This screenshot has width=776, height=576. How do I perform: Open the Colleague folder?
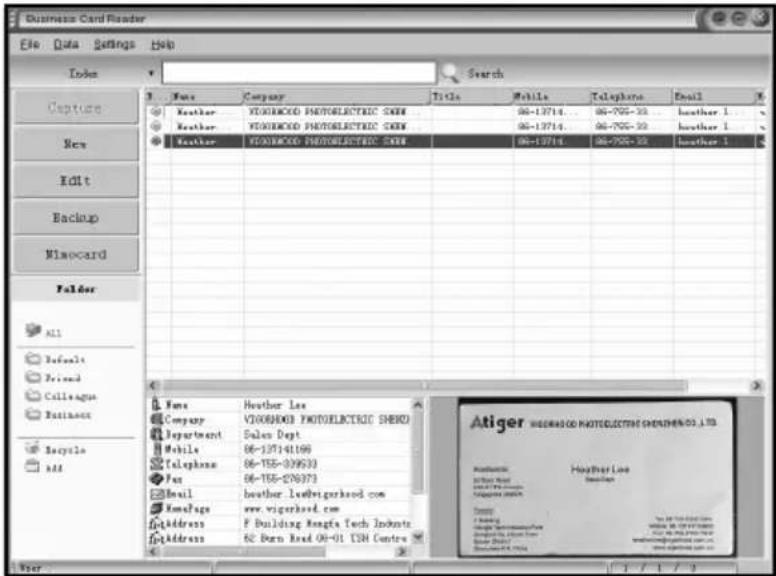pyautogui.click(x=61, y=396)
